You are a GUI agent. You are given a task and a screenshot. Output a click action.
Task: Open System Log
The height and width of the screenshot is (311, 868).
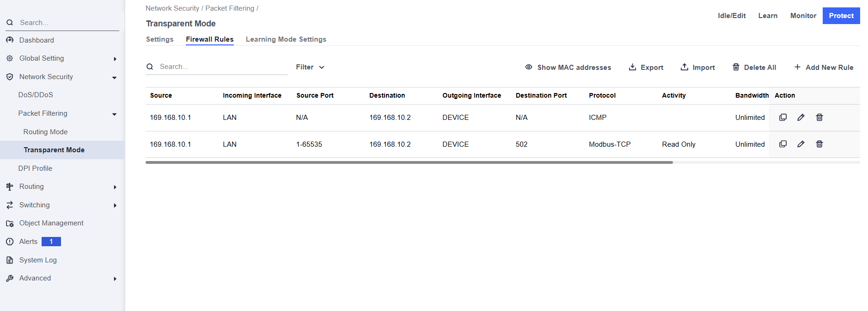[x=38, y=260]
